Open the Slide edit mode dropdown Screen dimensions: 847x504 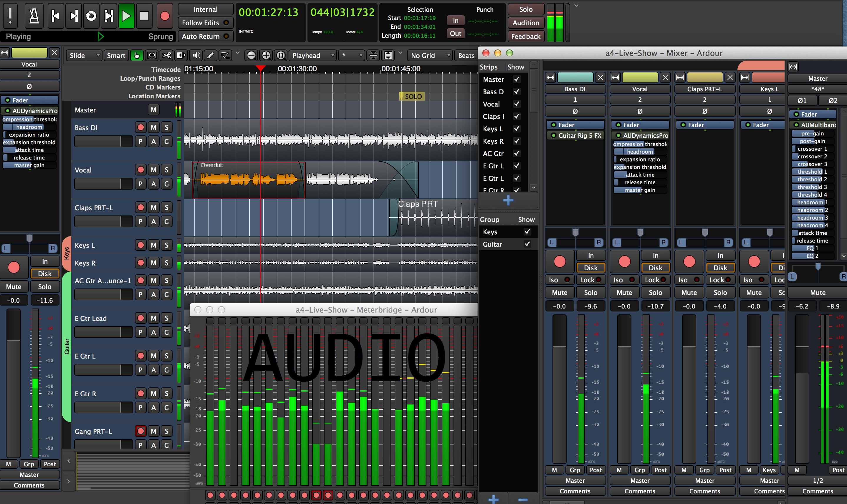[84, 55]
